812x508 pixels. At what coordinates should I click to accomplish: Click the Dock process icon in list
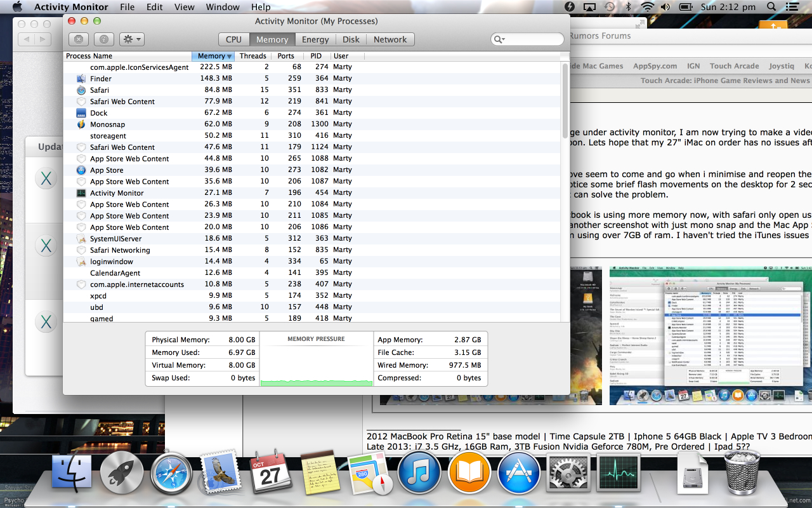[81, 113]
